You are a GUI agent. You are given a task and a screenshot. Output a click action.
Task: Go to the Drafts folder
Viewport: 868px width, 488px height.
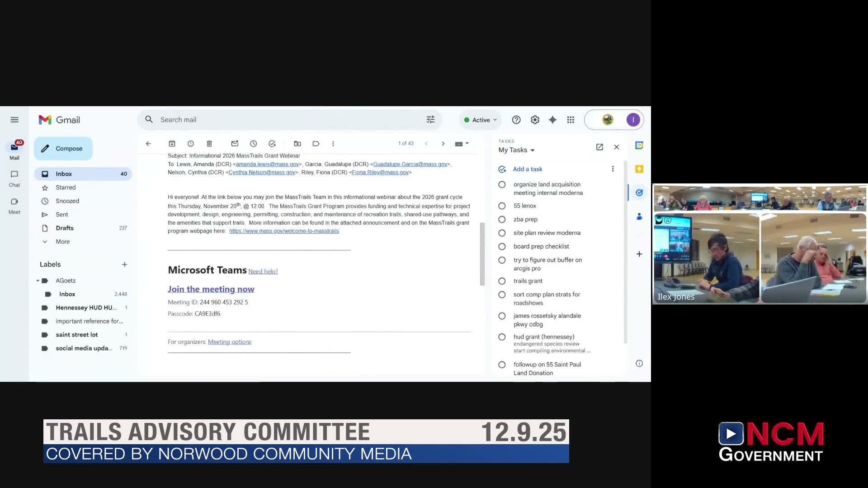tap(65, 228)
